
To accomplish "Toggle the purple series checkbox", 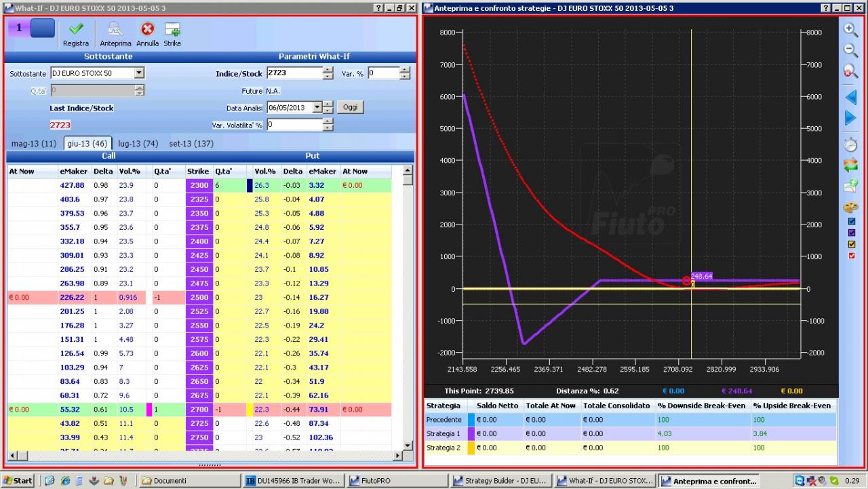I will pyautogui.click(x=852, y=233).
